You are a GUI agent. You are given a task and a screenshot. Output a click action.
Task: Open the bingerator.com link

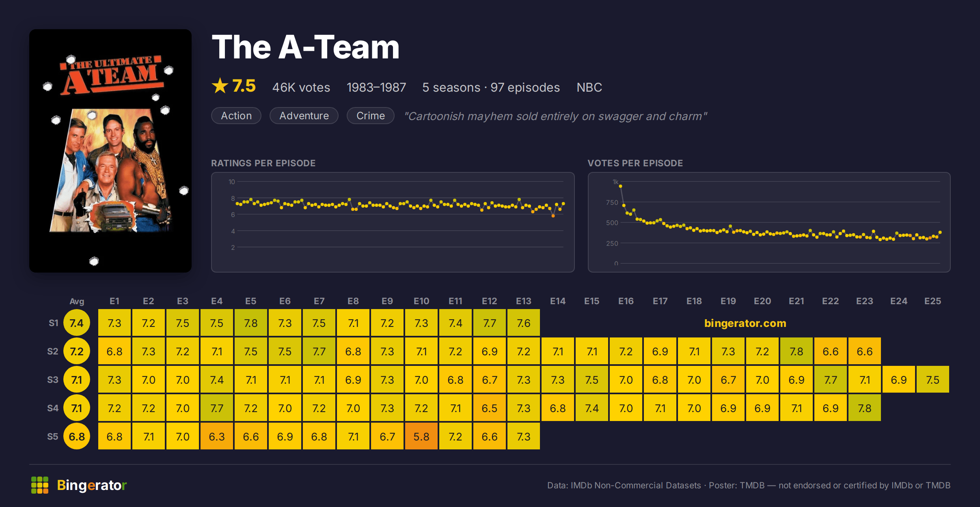tap(745, 323)
